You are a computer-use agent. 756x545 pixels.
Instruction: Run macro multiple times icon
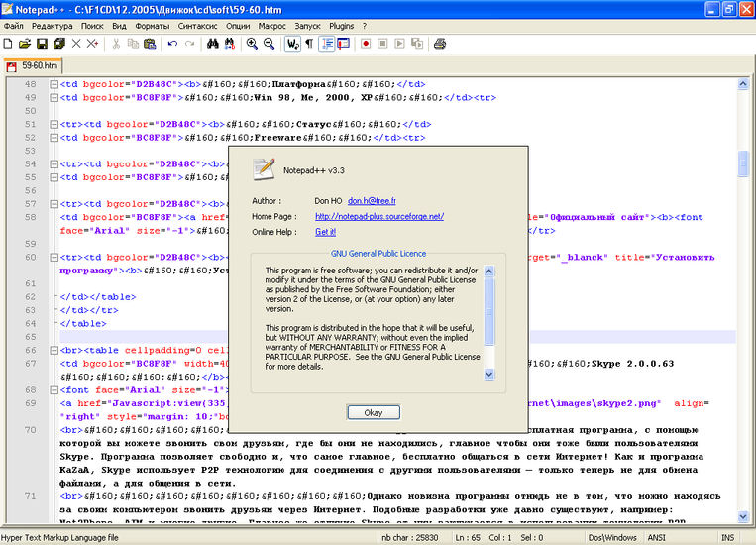417,44
